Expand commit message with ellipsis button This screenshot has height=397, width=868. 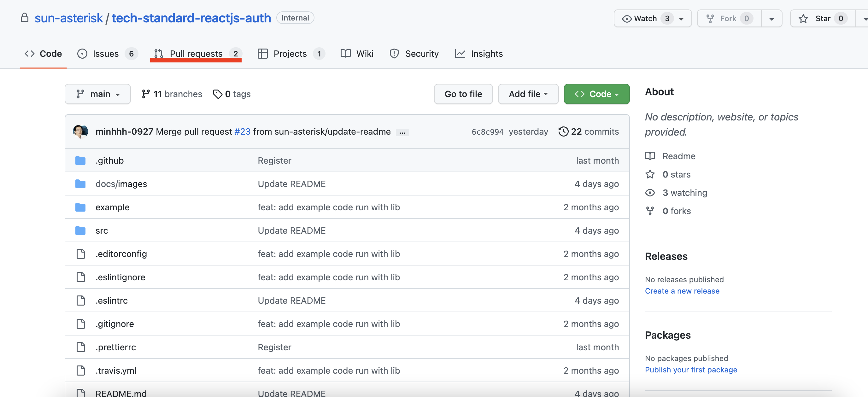pyautogui.click(x=402, y=132)
